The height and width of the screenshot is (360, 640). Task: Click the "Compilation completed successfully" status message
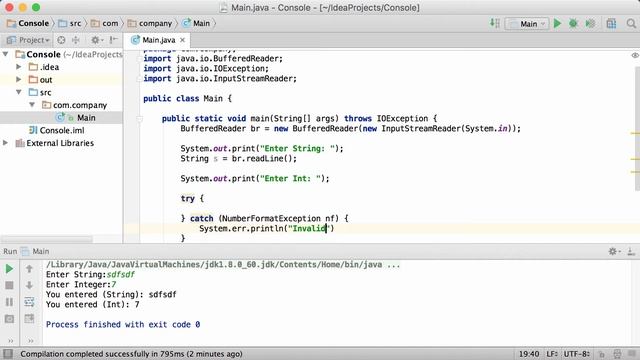coord(131,354)
